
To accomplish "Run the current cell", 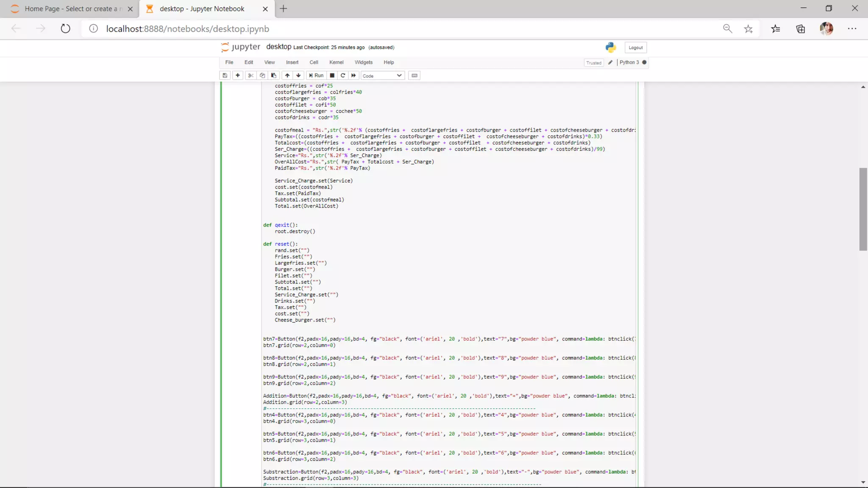I will point(316,75).
